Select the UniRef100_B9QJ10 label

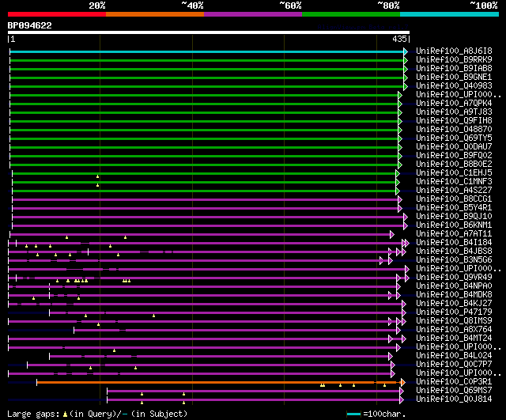click(x=454, y=217)
